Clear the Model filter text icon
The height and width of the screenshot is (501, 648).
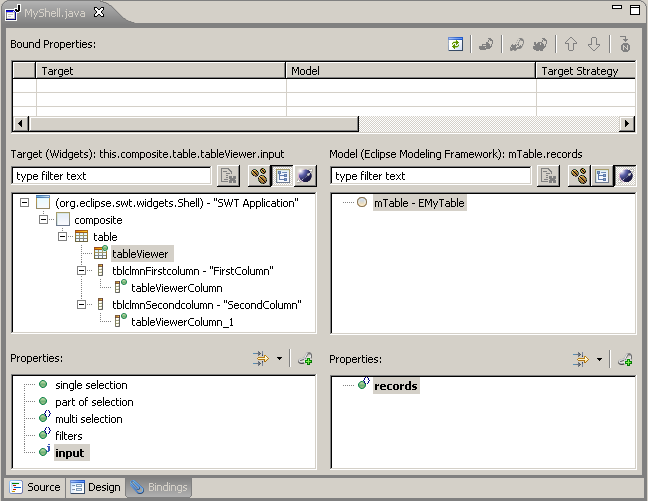click(548, 176)
